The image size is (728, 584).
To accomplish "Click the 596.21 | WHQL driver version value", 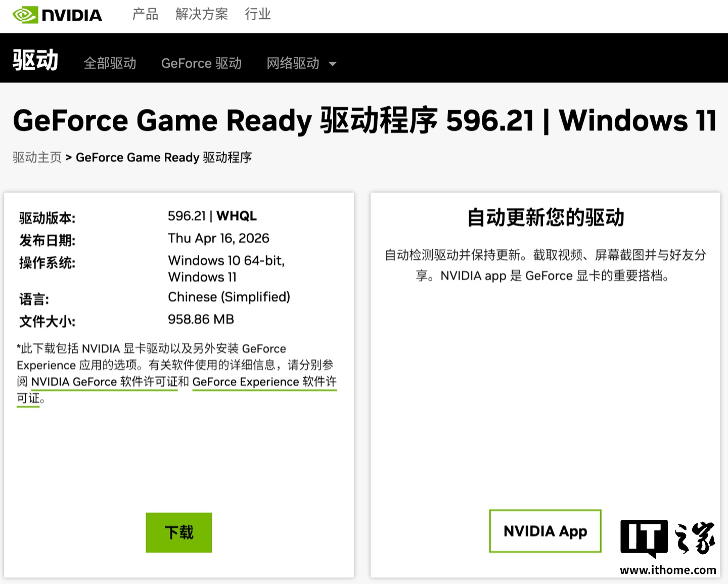I will [212, 216].
